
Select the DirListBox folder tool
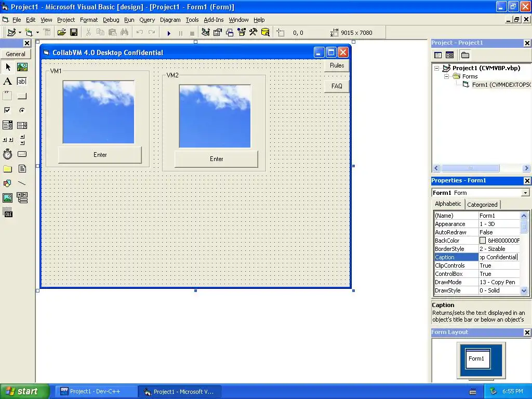7,169
